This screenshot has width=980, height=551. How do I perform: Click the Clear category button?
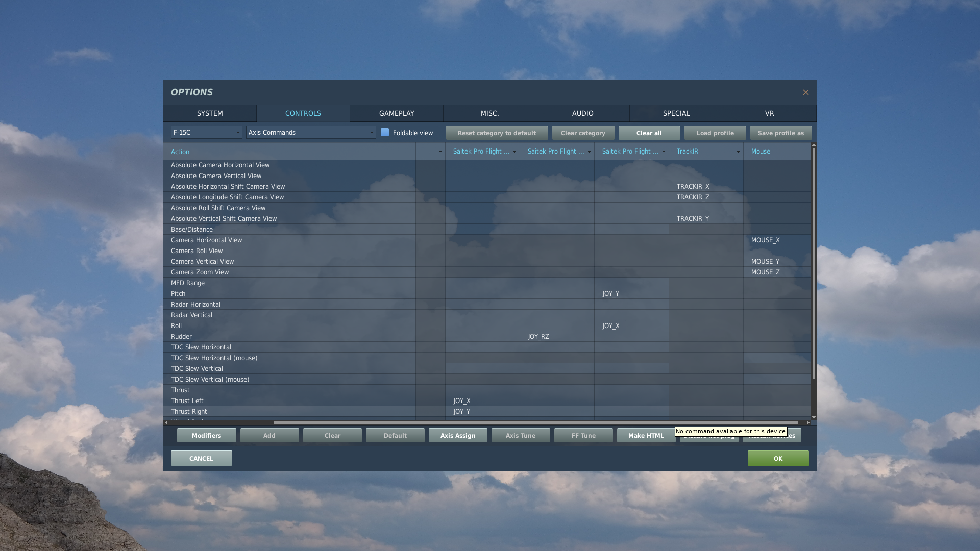coord(583,133)
